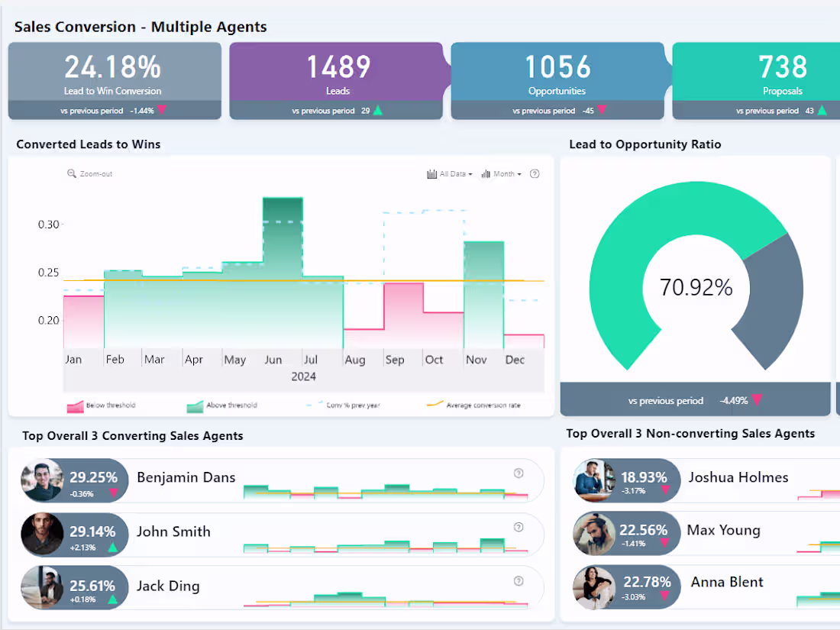Click the pink swatch beside Below threshold
Viewport: 840px width, 630px height.
point(76,405)
